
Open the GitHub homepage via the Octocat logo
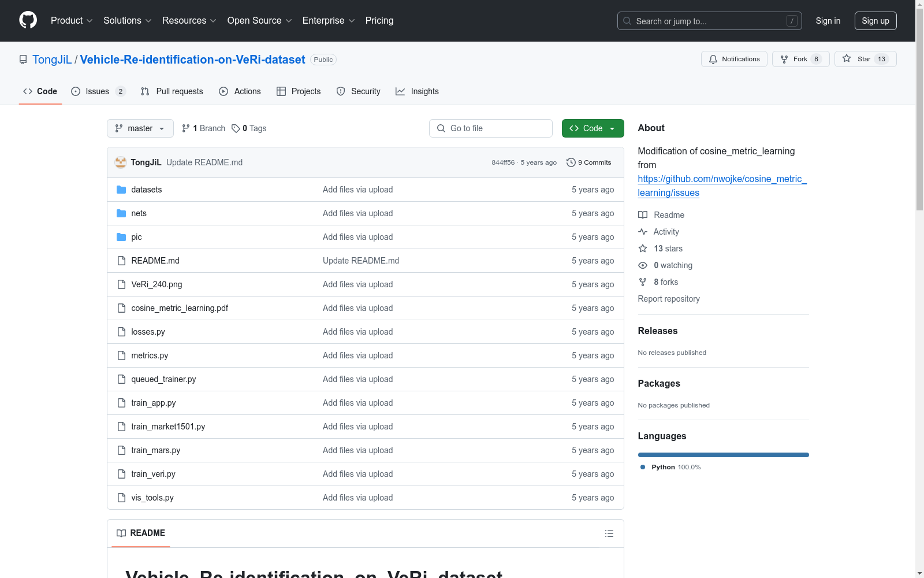pos(28,20)
